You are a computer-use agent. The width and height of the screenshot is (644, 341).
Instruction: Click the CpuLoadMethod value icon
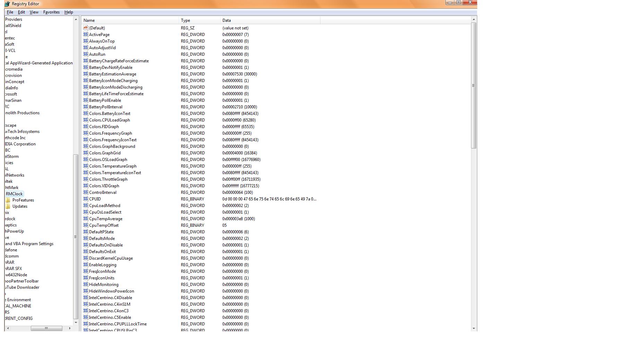pyautogui.click(x=86, y=205)
